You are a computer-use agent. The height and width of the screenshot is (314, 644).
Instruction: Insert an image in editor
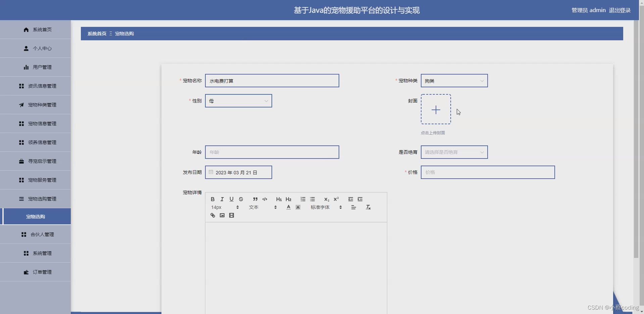point(222,215)
